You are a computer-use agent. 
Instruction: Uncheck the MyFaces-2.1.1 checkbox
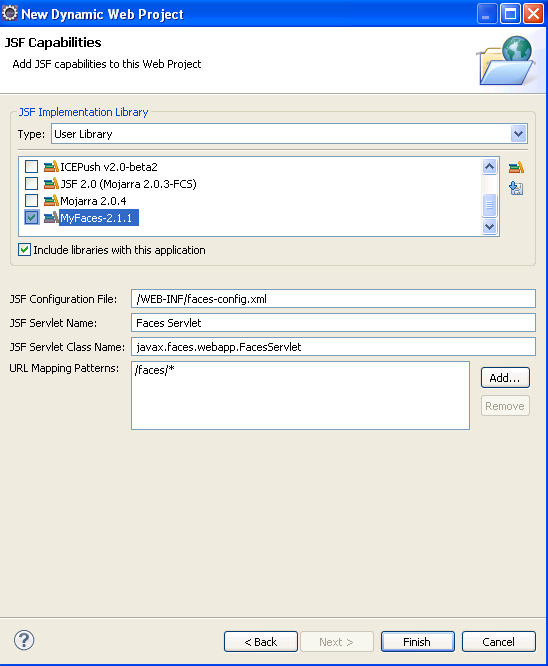click(x=31, y=217)
